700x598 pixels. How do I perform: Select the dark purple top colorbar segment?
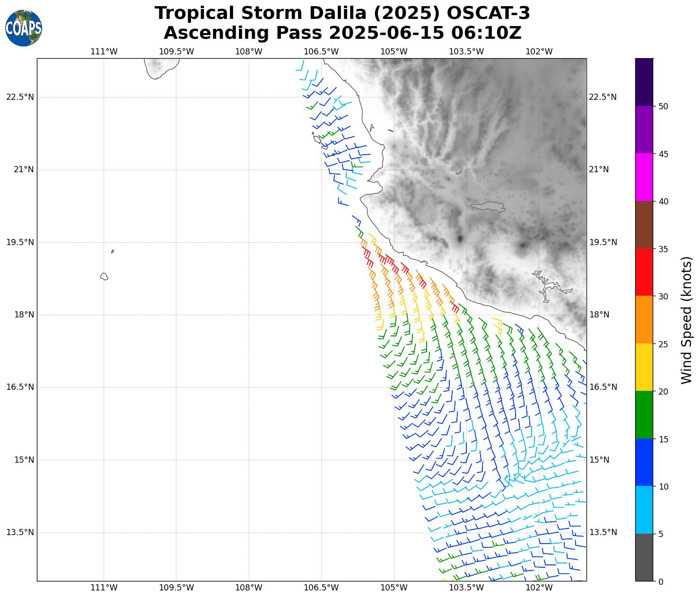click(644, 82)
